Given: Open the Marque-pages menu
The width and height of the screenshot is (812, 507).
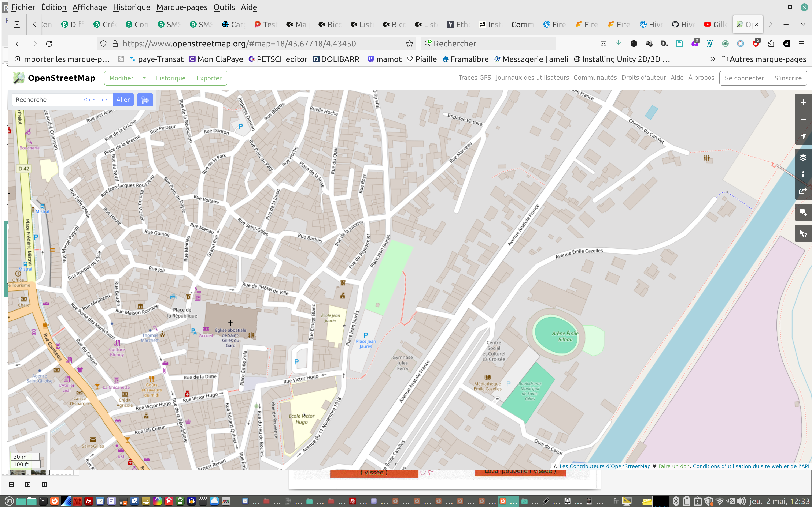Looking at the screenshot, I should pos(181,7).
